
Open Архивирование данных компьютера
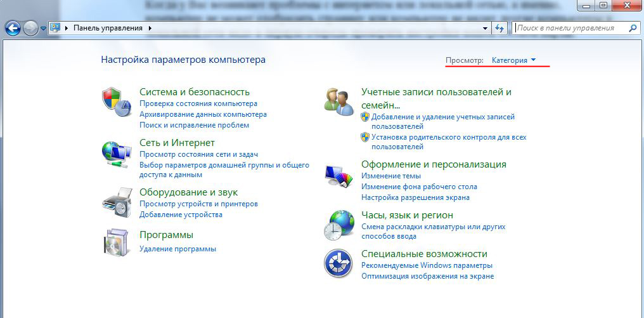coord(203,114)
